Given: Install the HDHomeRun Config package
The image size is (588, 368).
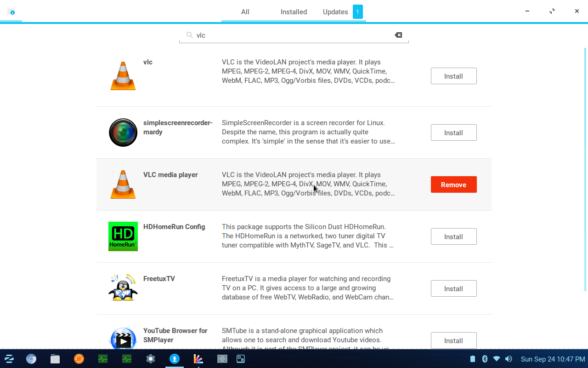Looking at the screenshot, I should pos(453,236).
